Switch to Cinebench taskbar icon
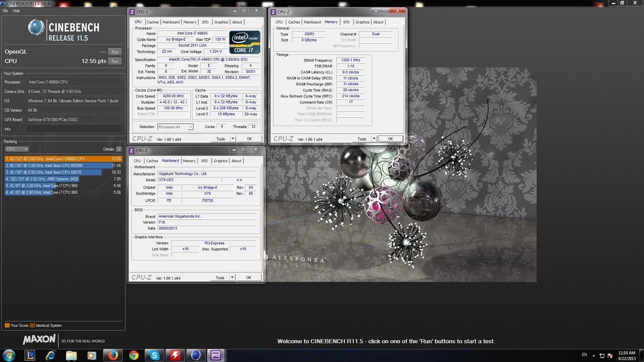The height and width of the screenshot is (362, 644). (195, 355)
